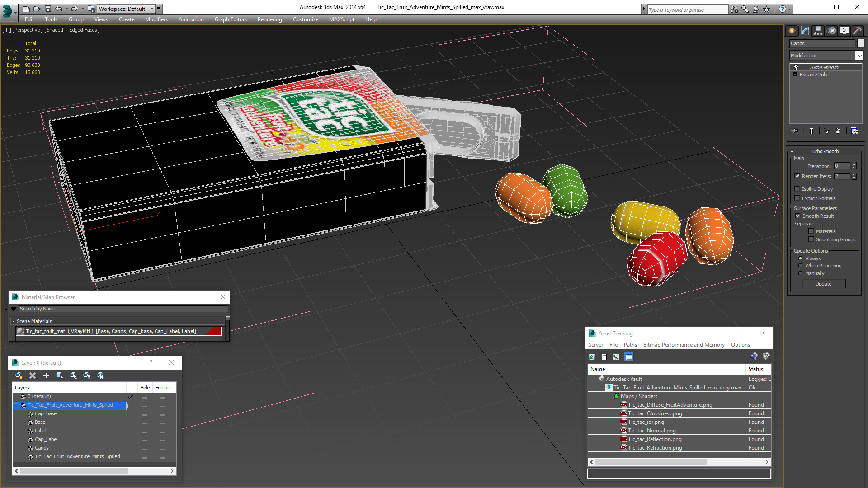Click Configure Modifier Sets icon
This screenshot has height=488, width=868.
[854, 131]
